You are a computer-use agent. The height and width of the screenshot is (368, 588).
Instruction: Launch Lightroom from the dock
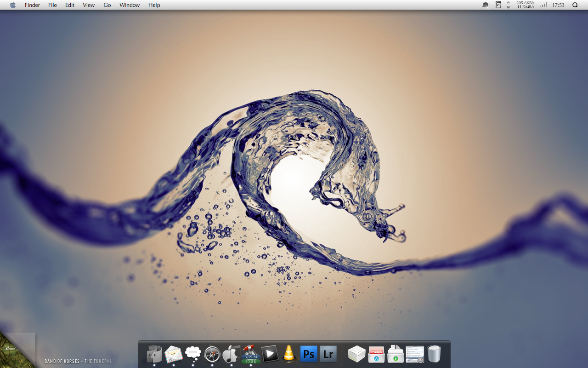pyautogui.click(x=328, y=354)
